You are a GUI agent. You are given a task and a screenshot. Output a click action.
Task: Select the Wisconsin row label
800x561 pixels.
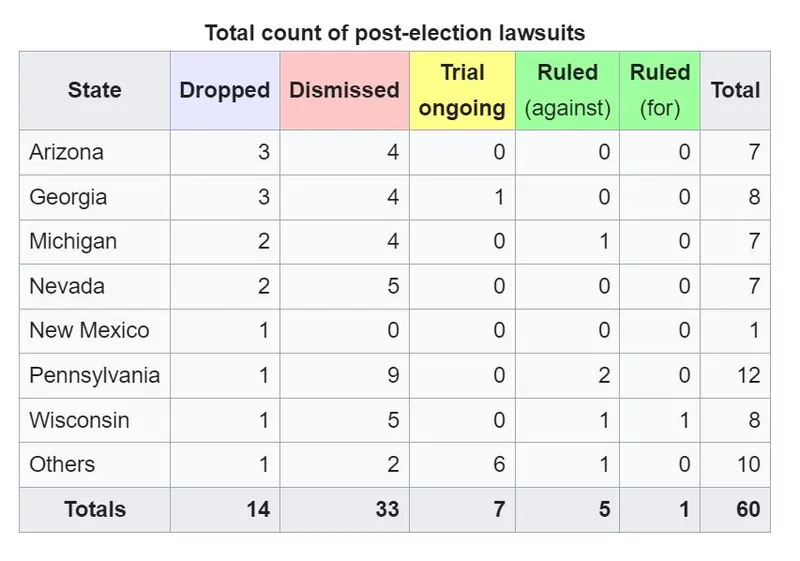[79, 420]
